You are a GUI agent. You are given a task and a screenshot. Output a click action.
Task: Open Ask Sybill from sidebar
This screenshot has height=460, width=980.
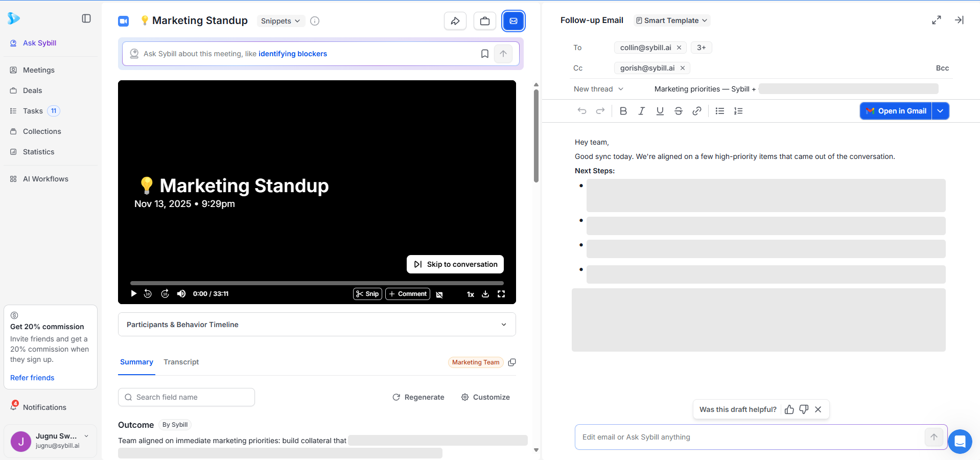coord(39,43)
